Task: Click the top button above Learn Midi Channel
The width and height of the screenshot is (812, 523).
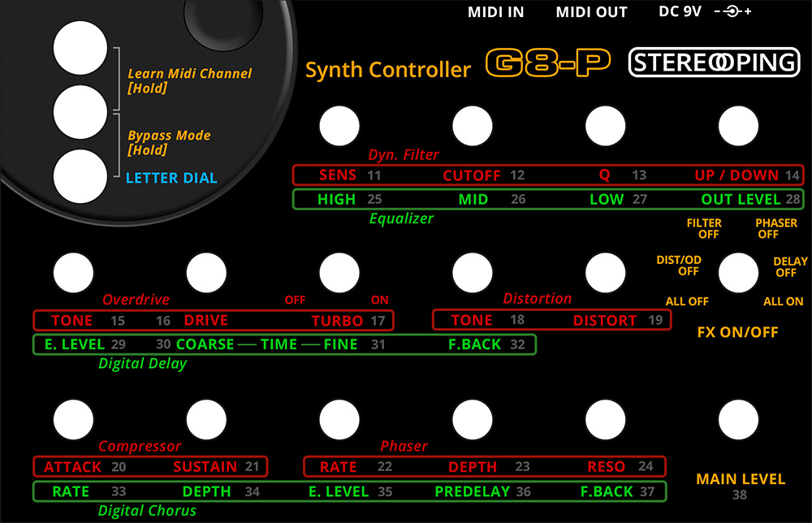Action: point(80,48)
